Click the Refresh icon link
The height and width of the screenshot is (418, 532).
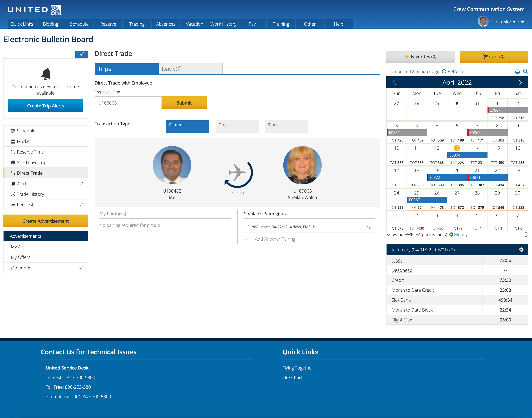pyautogui.click(x=452, y=71)
